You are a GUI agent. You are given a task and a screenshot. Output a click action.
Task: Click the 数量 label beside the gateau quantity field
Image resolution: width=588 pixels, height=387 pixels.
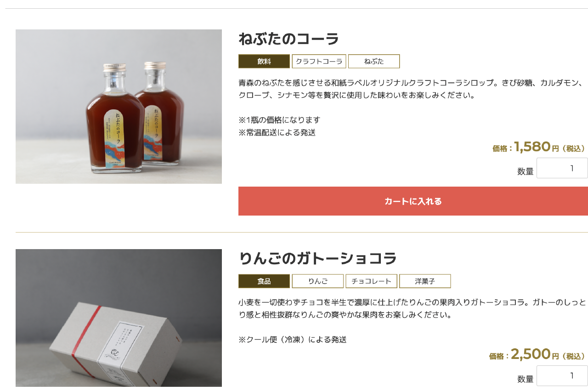pos(526,379)
